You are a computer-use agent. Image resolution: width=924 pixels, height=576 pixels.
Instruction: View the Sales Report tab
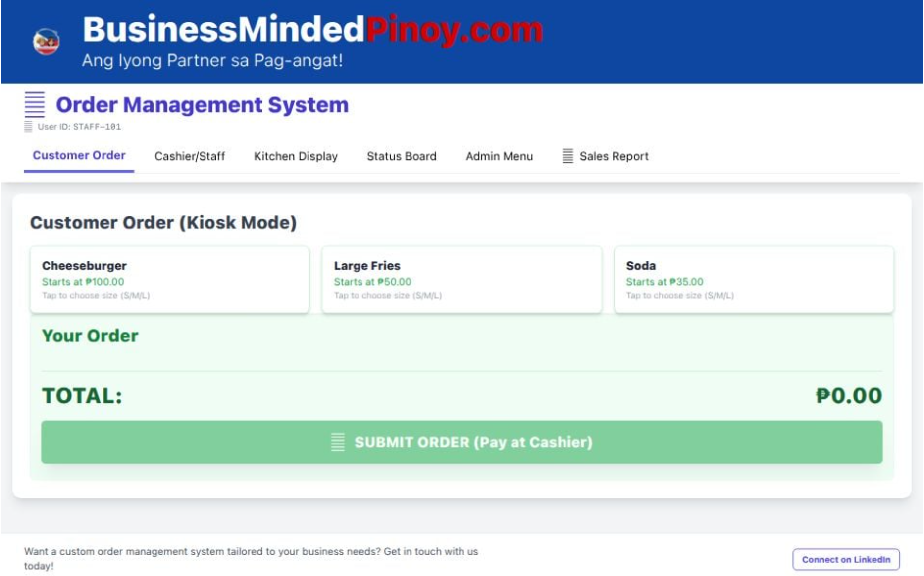614,156
